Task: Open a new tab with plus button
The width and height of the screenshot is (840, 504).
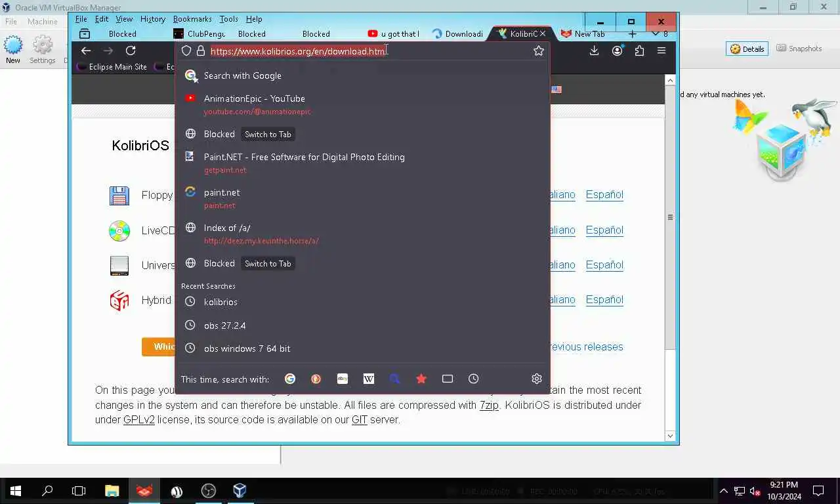Action: click(x=632, y=33)
